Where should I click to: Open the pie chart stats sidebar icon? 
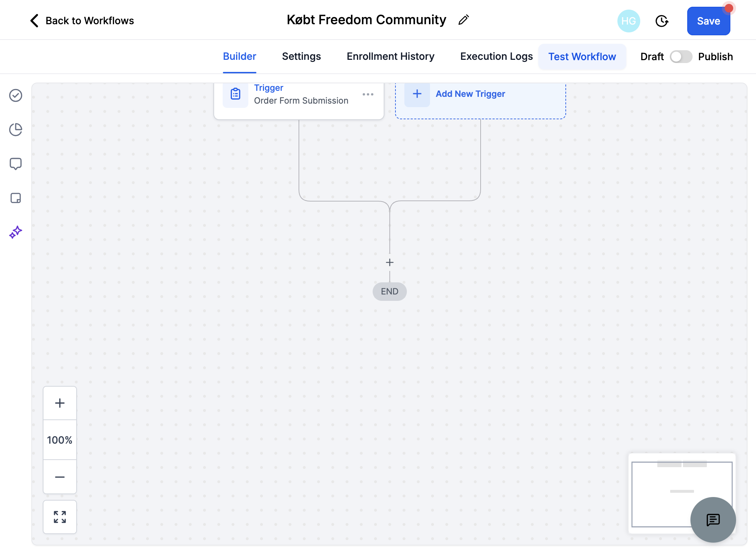click(x=16, y=130)
